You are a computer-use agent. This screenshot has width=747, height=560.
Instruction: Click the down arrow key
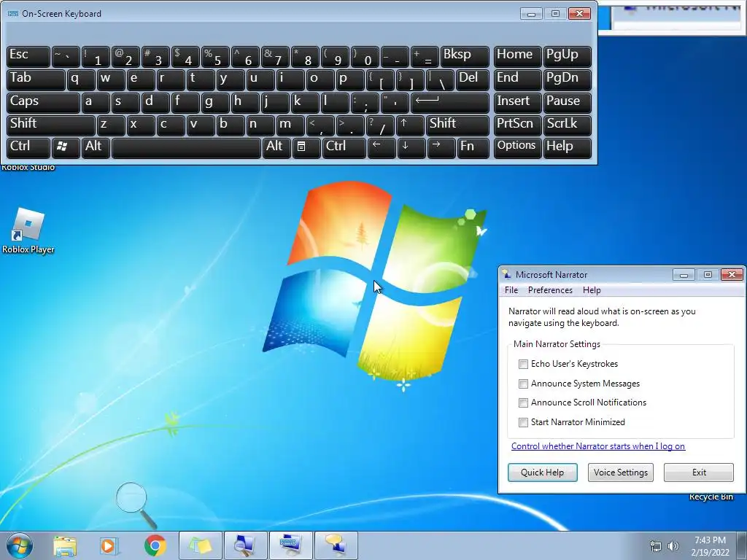pos(411,147)
